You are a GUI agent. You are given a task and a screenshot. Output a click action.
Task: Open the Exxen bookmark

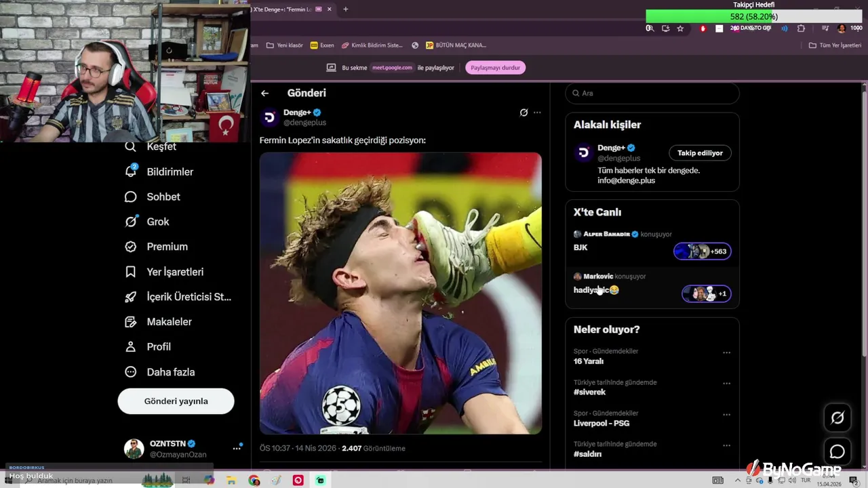click(322, 45)
